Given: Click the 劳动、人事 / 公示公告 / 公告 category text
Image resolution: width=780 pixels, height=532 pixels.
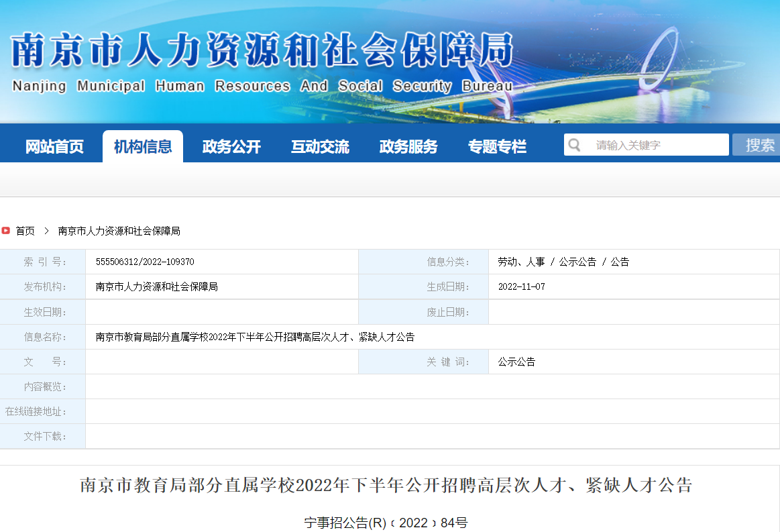Looking at the screenshot, I should pyautogui.click(x=563, y=262).
